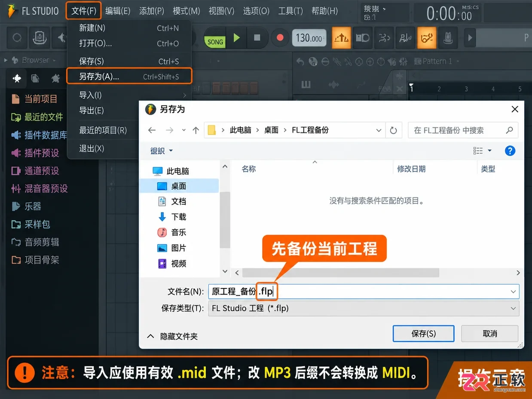Click the horizontal scrollbar in the file list
This screenshot has height=399, width=532.
(x=341, y=273)
